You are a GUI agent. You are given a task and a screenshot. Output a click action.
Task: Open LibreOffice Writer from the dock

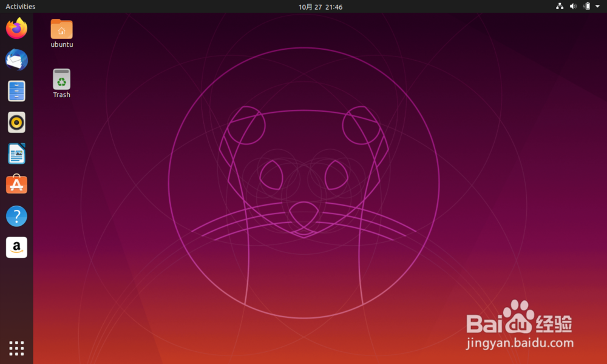click(16, 153)
